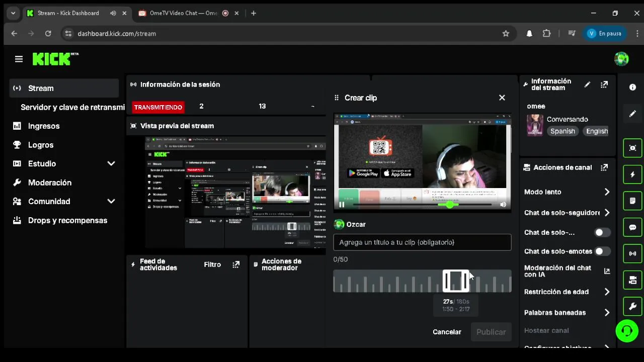Open the user avatar in top-right corner

[x=621, y=59]
